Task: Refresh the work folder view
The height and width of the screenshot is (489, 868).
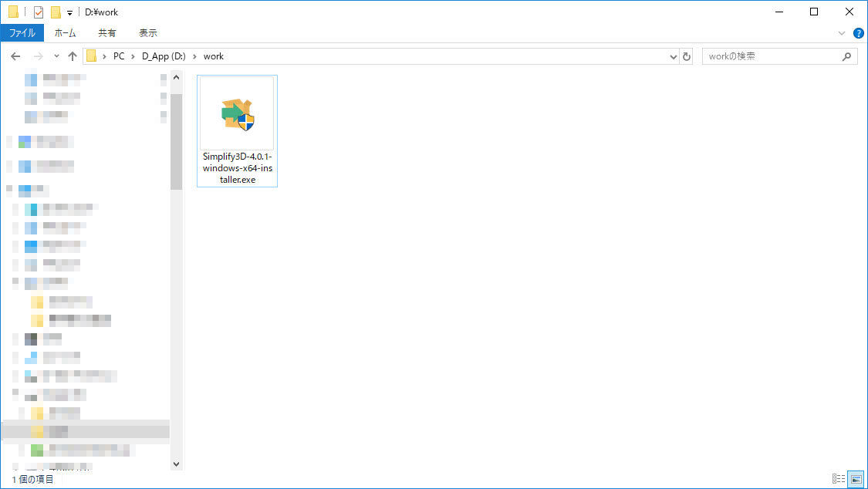Action: coord(687,56)
